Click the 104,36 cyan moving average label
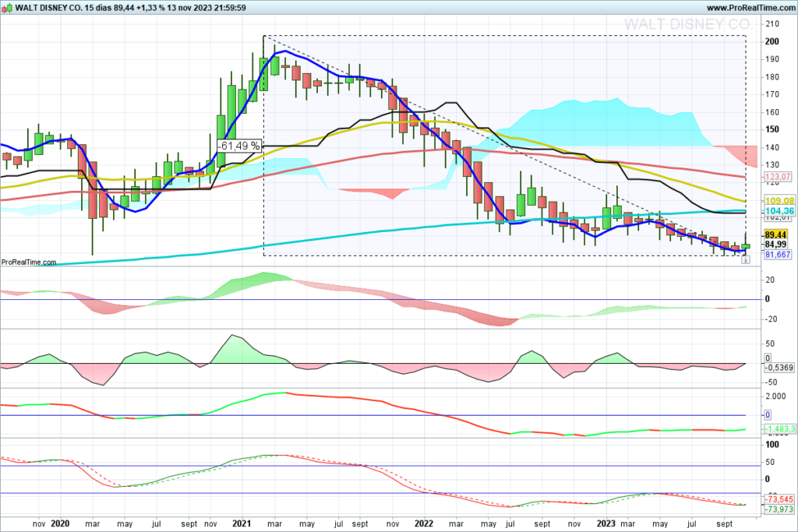This screenshot has height=532, width=798. (779, 211)
